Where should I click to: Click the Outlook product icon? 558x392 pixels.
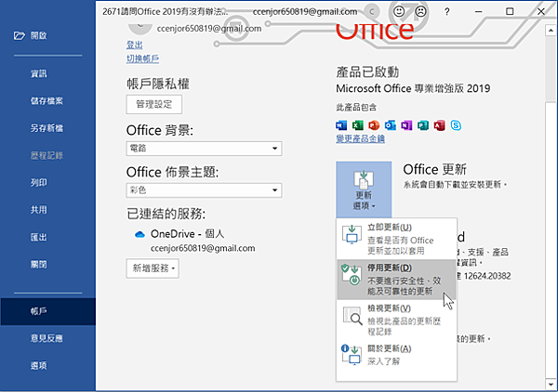coord(391,125)
